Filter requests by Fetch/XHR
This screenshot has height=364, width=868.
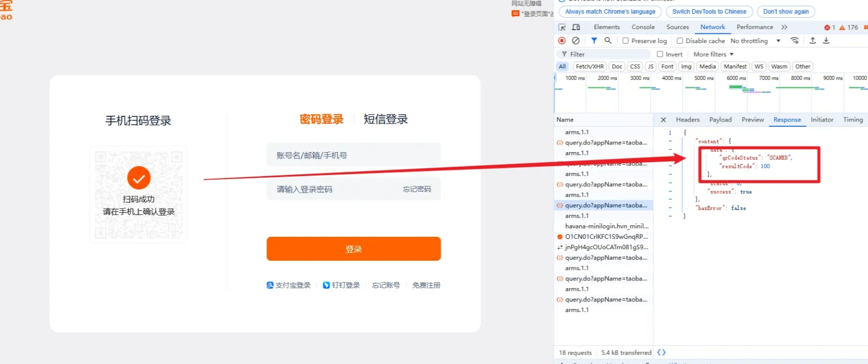590,66
